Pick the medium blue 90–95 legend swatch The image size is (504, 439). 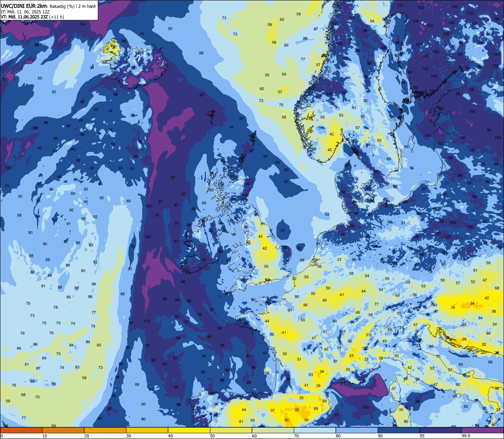[x=398, y=430]
